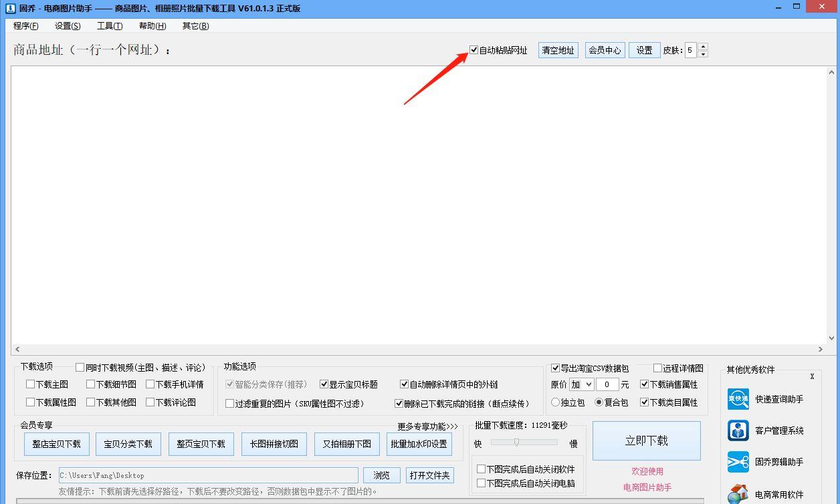
Task: Click the 整店宝贝下载 button
Action: click(x=56, y=443)
